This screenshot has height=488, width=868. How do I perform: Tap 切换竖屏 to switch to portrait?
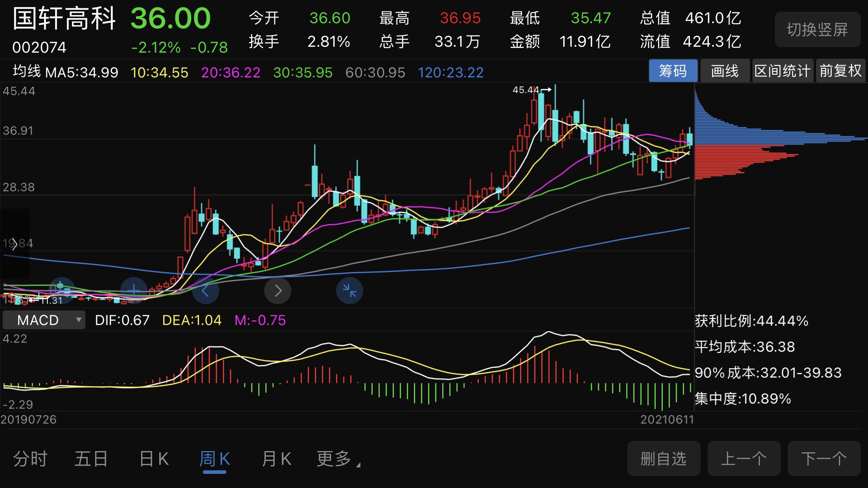pyautogui.click(x=817, y=29)
